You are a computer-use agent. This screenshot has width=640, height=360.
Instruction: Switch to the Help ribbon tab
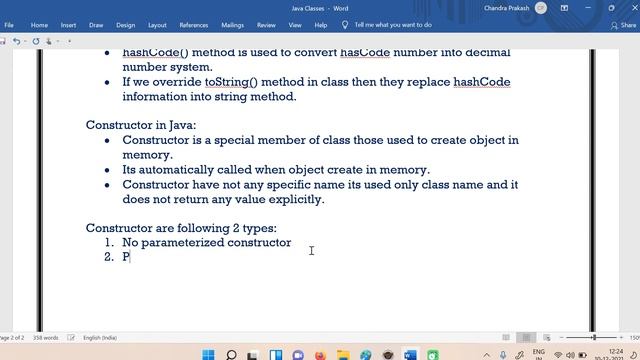tap(321, 25)
